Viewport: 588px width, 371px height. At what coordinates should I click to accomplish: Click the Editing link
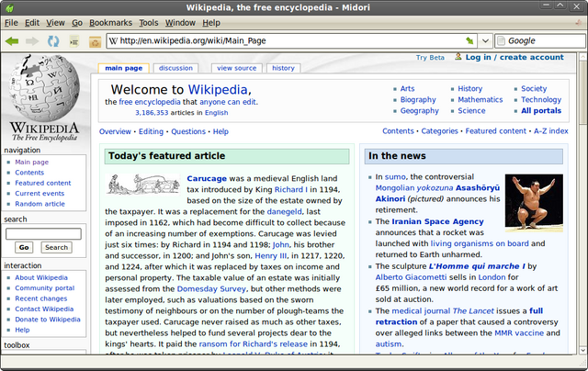coord(151,131)
